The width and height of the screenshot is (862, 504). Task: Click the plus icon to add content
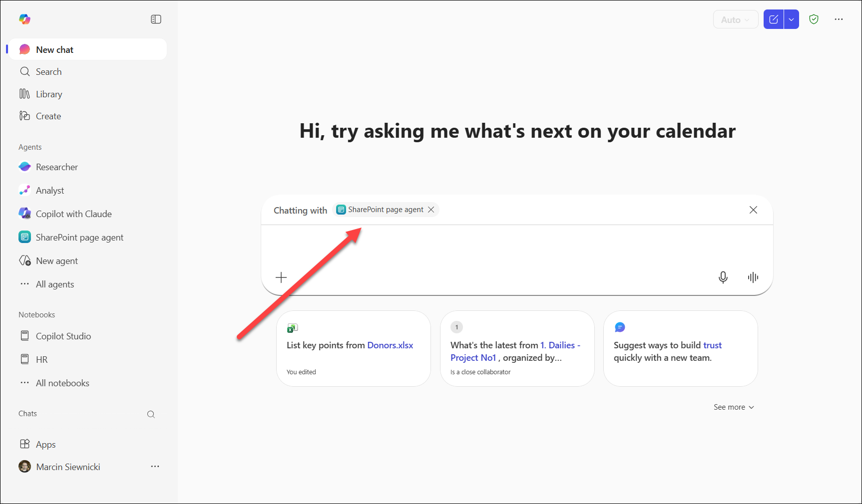point(281,277)
